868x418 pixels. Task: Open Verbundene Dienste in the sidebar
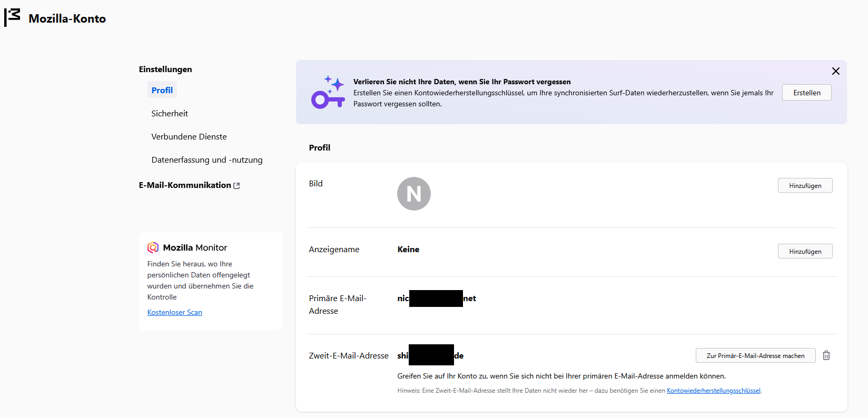pyautogui.click(x=189, y=137)
